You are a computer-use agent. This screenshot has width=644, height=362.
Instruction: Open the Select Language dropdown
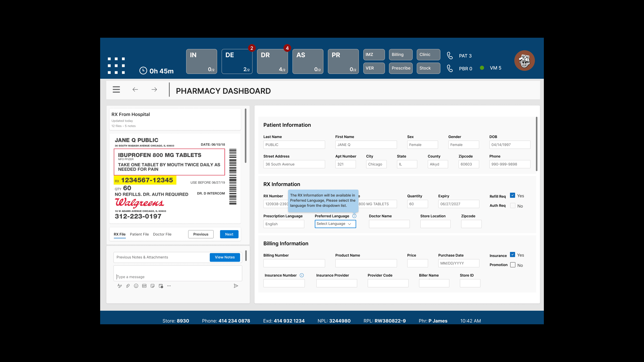tap(335, 224)
